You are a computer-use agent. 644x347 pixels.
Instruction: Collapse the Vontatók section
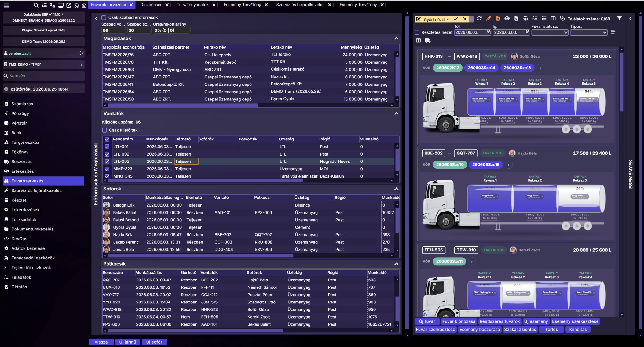point(396,114)
